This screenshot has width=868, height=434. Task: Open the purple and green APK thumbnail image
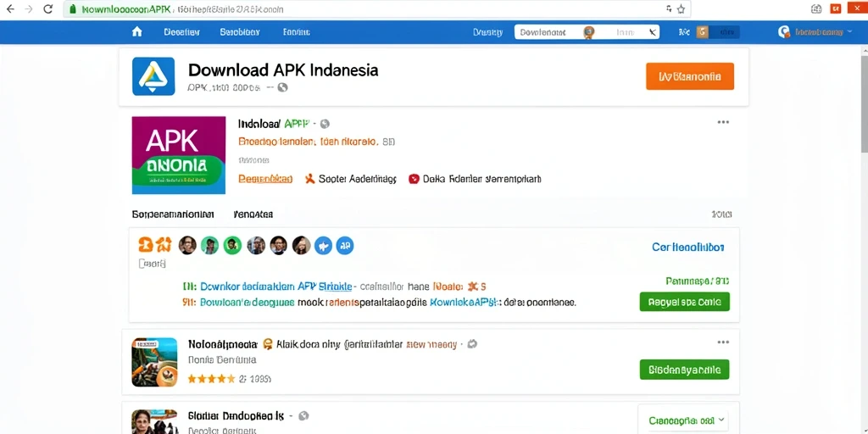pos(179,155)
